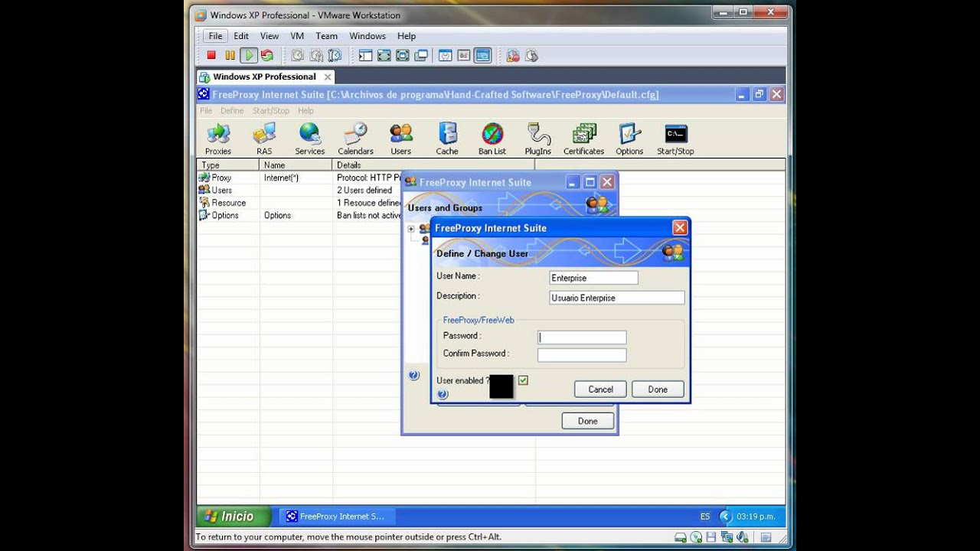Click the Start/Stop console icon
The width and height of the screenshot is (980, 551).
(x=675, y=139)
